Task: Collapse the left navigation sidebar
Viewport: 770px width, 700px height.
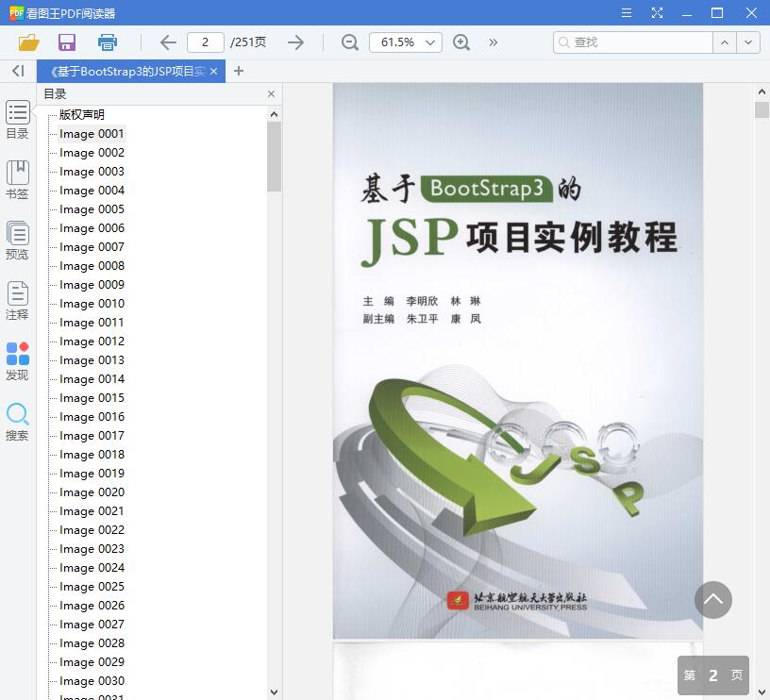Action: point(17,71)
